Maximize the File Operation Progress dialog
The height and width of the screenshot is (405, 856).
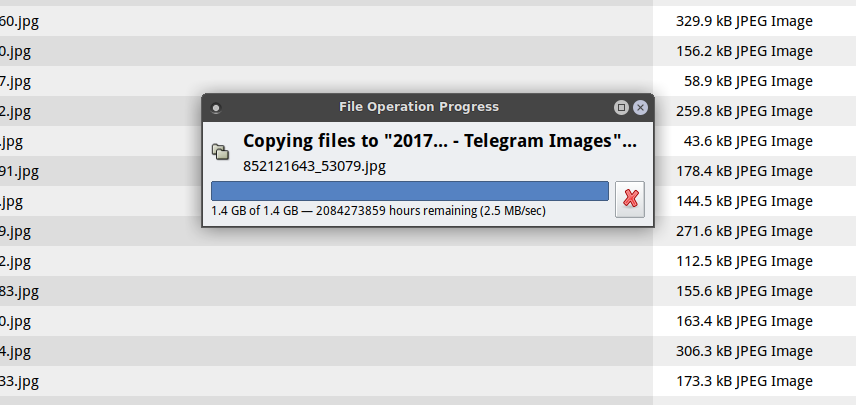pyautogui.click(x=621, y=107)
